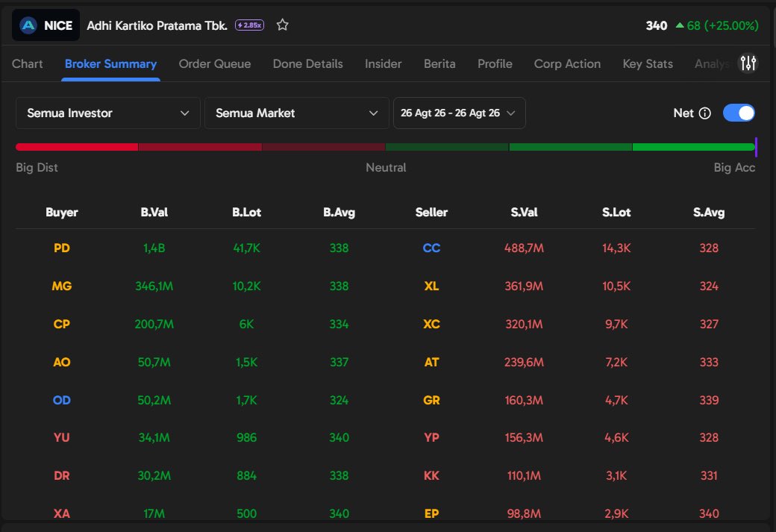
Task: Click the 346,1M buy value cell
Action: 154,286
